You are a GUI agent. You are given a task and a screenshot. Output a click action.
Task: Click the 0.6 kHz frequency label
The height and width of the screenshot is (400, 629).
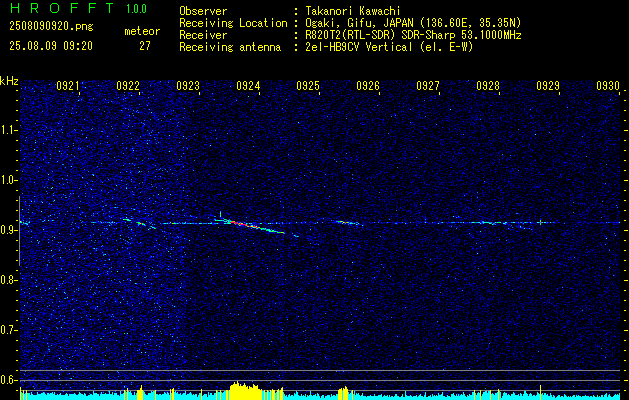click(x=8, y=380)
